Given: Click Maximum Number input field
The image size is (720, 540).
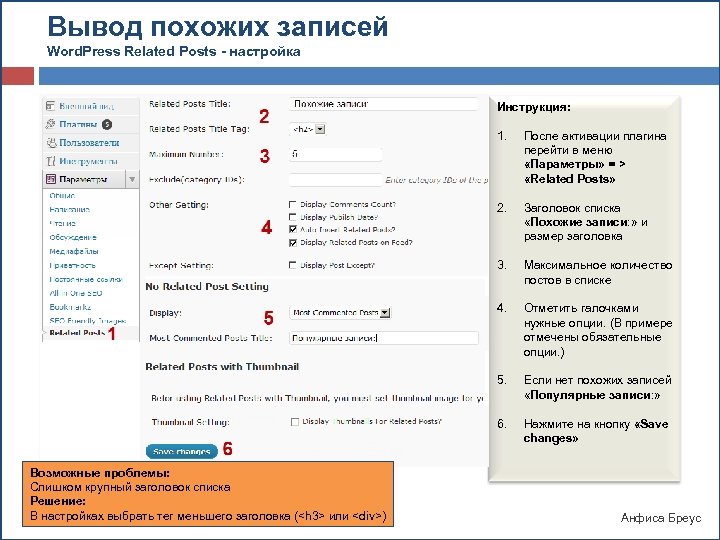Looking at the screenshot, I should [x=336, y=154].
